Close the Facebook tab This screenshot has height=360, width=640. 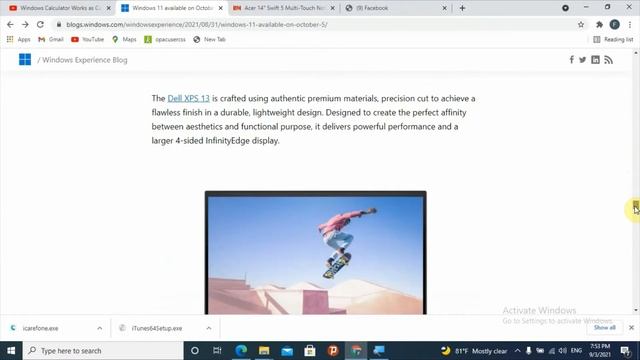tap(444, 8)
